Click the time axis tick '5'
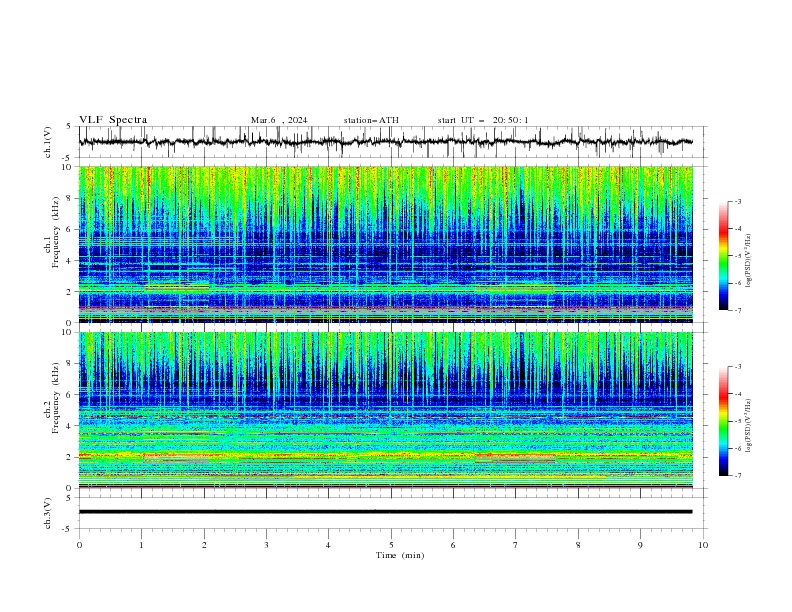792x612 pixels. (391, 545)
